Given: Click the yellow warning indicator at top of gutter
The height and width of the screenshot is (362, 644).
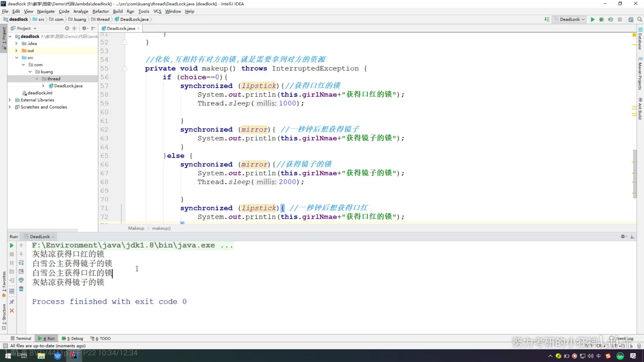Looking at the screenshot, I should [x=634, y=35].
